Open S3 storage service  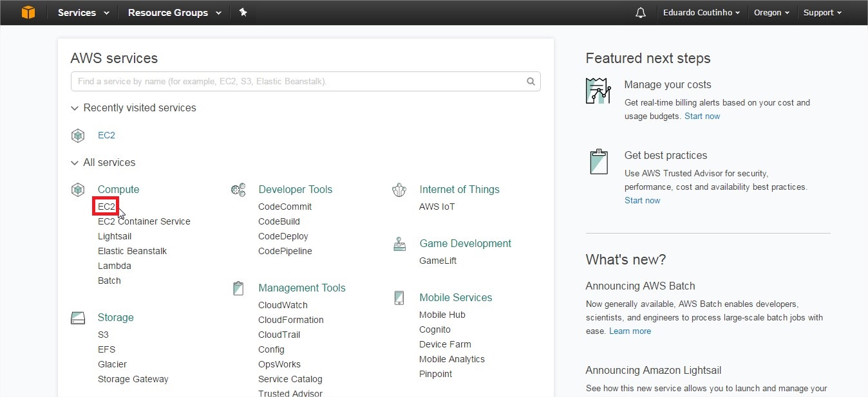point(103,335)
